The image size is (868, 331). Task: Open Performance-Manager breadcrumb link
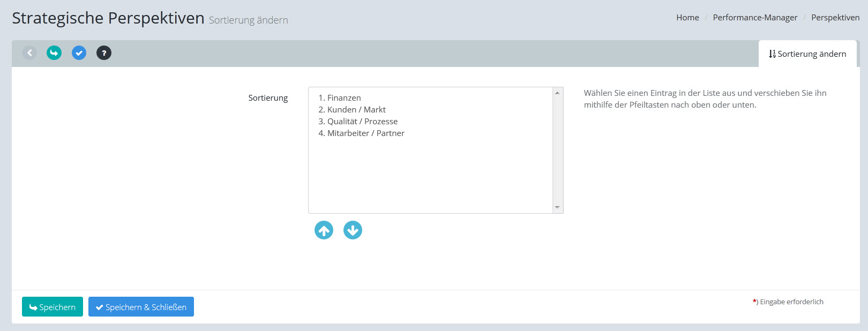(755, 18)
